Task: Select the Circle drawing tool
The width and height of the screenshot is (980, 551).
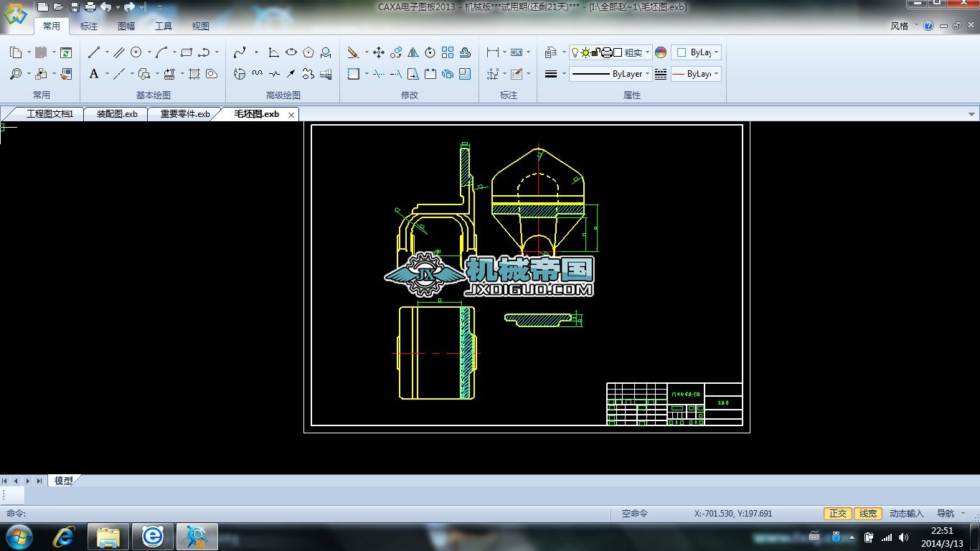Action: click(x=136, y=52)
